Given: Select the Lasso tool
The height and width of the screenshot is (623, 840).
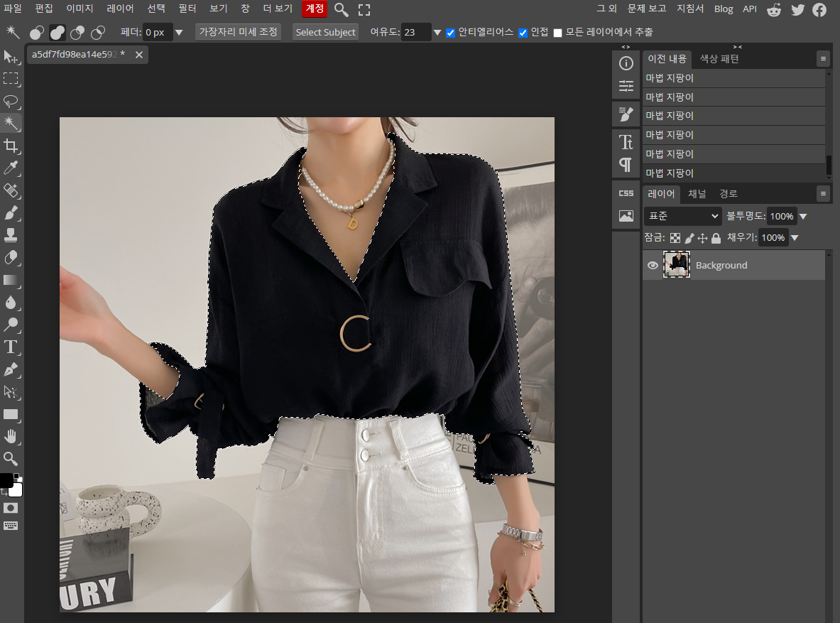Looking at the screenshot, I should (11, 102).
